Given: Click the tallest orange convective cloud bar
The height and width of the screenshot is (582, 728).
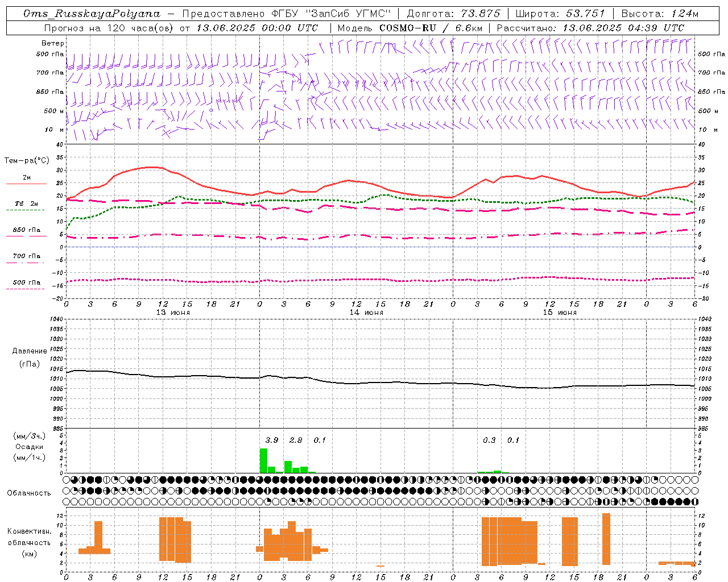Looking at the screenshot, I should click(606, 539).
